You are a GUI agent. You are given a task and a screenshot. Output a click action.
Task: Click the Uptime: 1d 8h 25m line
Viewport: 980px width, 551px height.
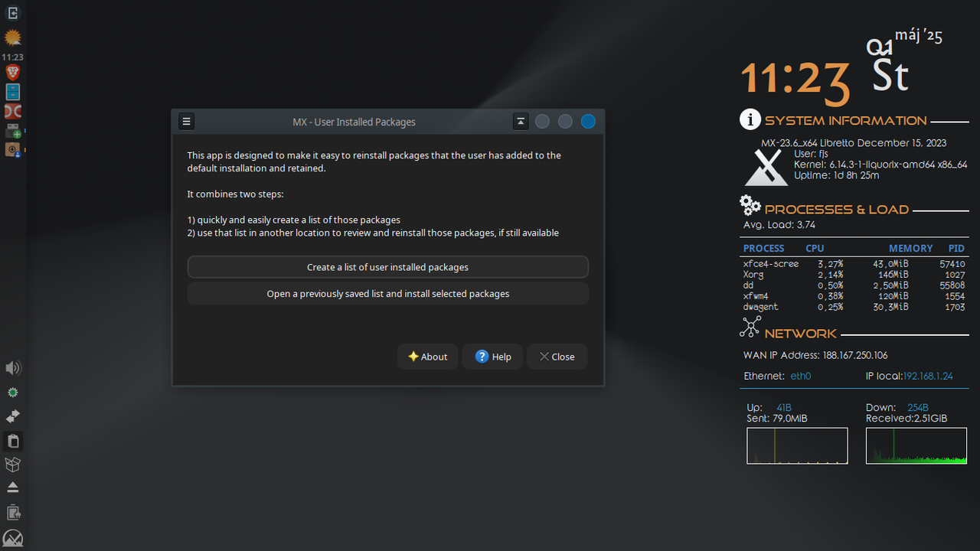tap(836, 175)
